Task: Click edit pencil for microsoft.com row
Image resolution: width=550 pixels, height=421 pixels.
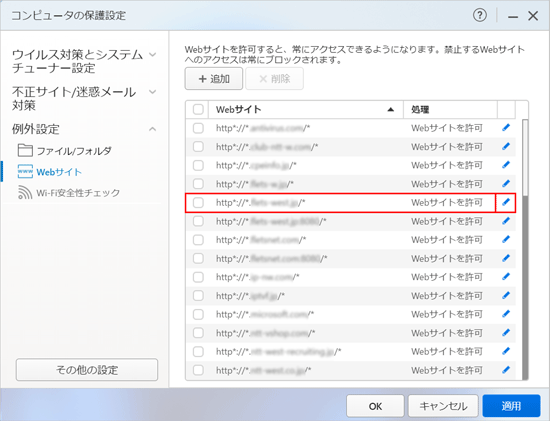Action: 506,314
